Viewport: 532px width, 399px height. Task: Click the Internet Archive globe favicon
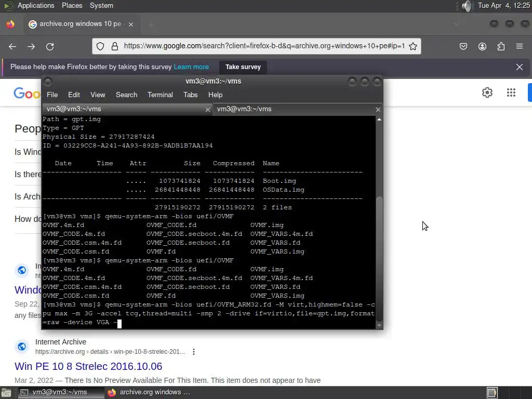tap(22, 347)
